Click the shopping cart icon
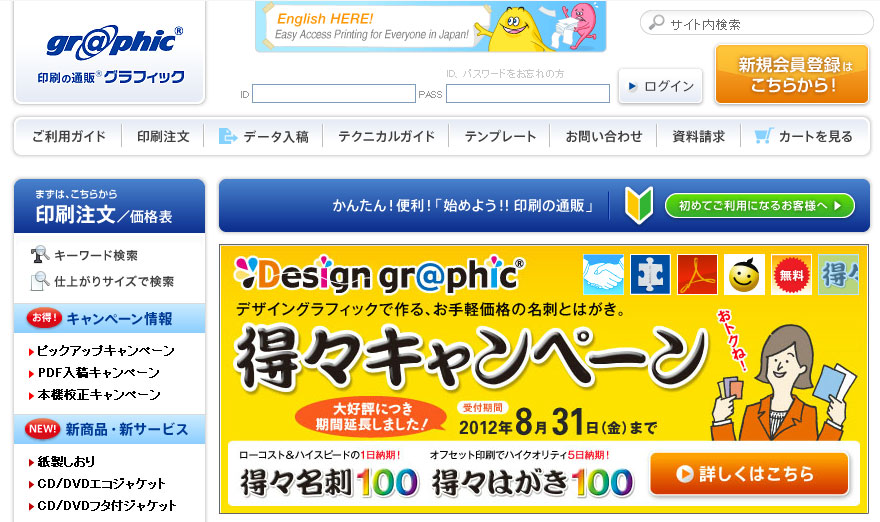This screenshot has height=522, width=880. tap(763, 136)
